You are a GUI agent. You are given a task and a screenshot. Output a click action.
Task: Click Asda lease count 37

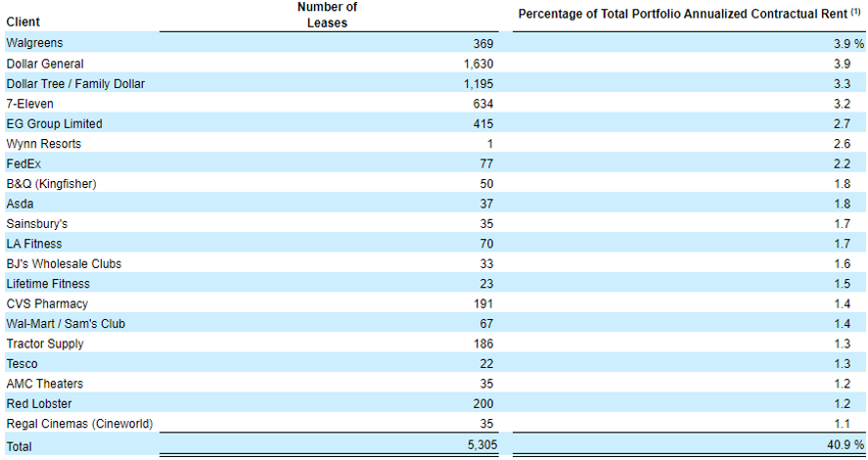coord(486,204)
